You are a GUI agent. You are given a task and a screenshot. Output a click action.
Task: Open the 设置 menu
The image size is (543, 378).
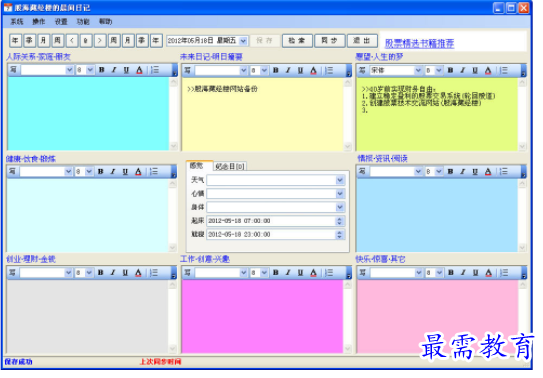[x=61, y=22]
